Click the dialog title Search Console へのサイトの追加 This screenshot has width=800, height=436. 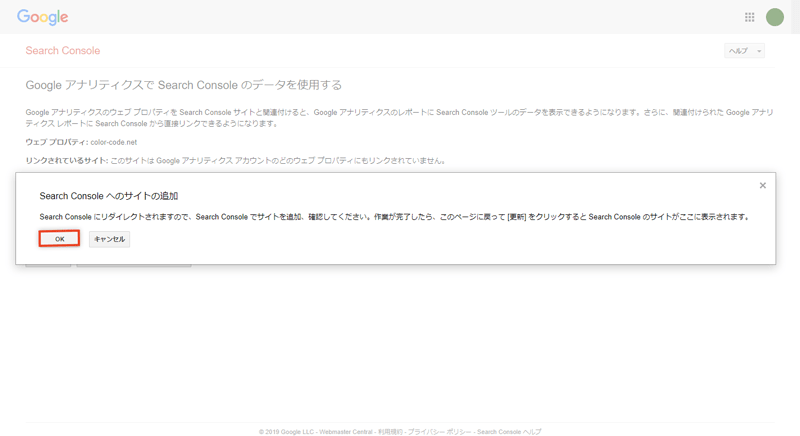coord(109,196)
